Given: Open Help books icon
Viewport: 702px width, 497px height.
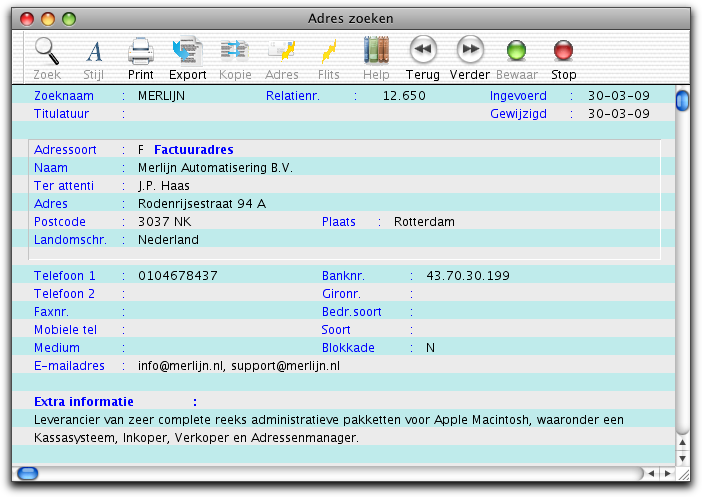Looking at the screenshot, I should 376,50.
